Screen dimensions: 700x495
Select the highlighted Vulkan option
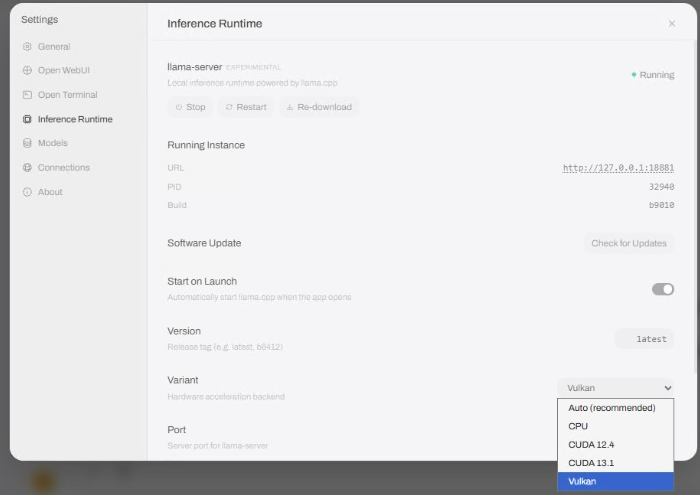(x=616, y=481)
